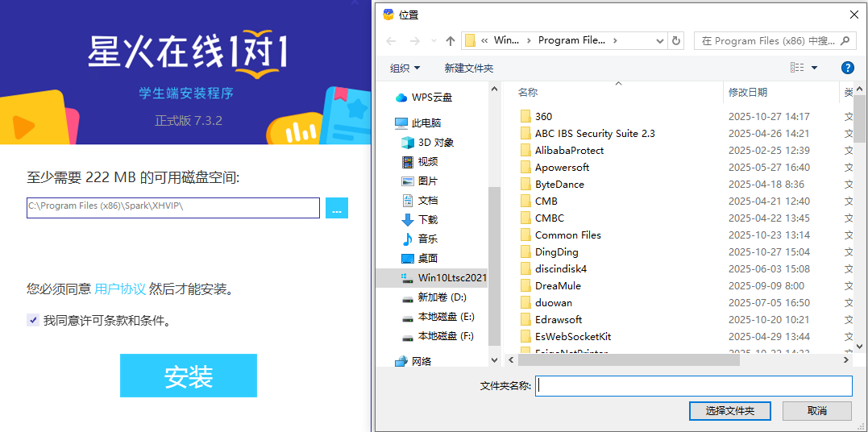Click the install path input field
The width and height of the screenshot is (868, 432).
[x=173, y=208]
